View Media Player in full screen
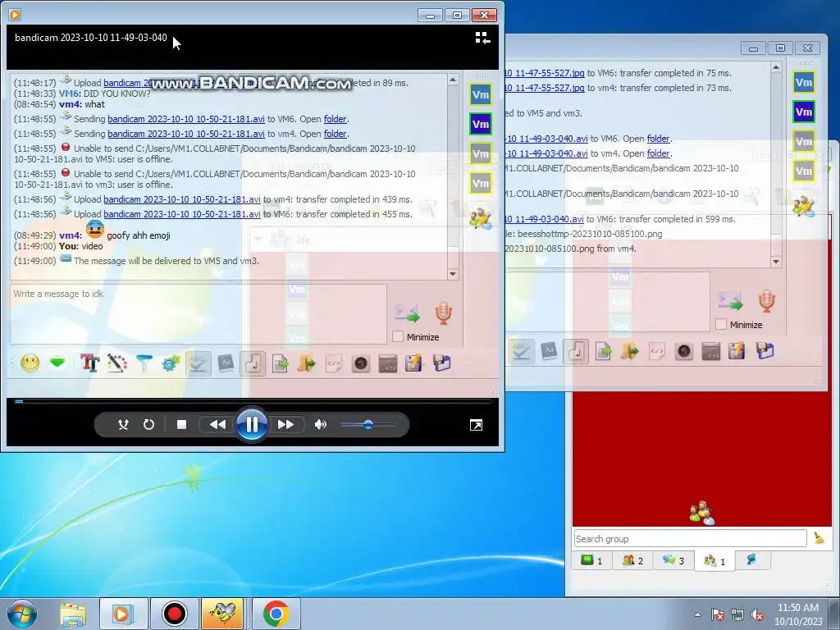The height and width of the screenshot is (630, 840). click(x=476, y=426)
